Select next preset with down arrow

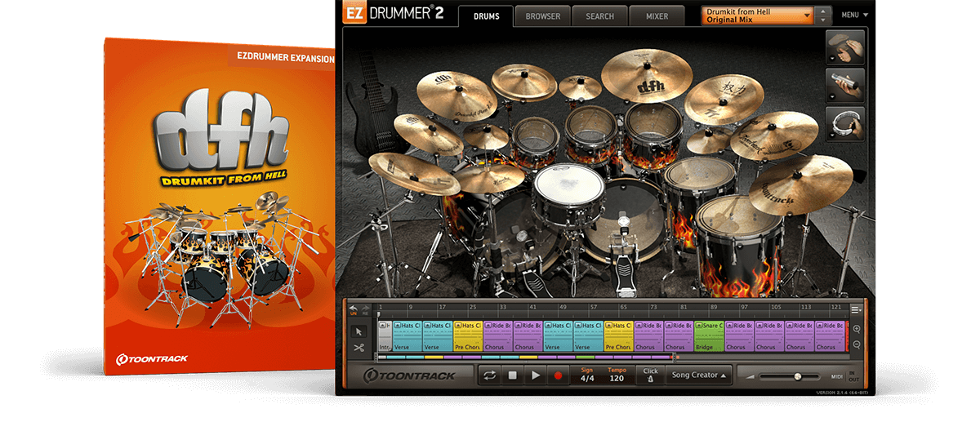point(822,20)
